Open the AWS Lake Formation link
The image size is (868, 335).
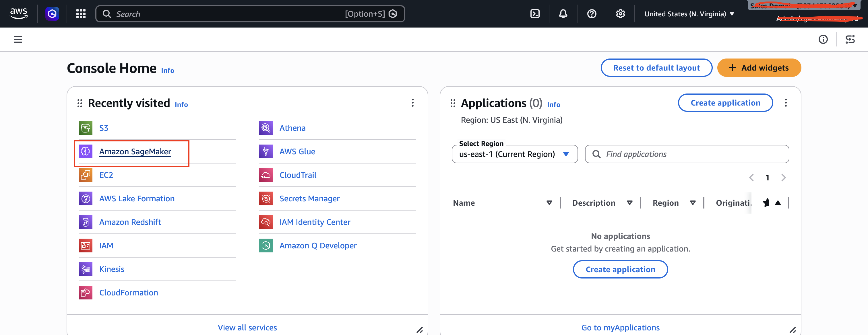click(137, 199)
